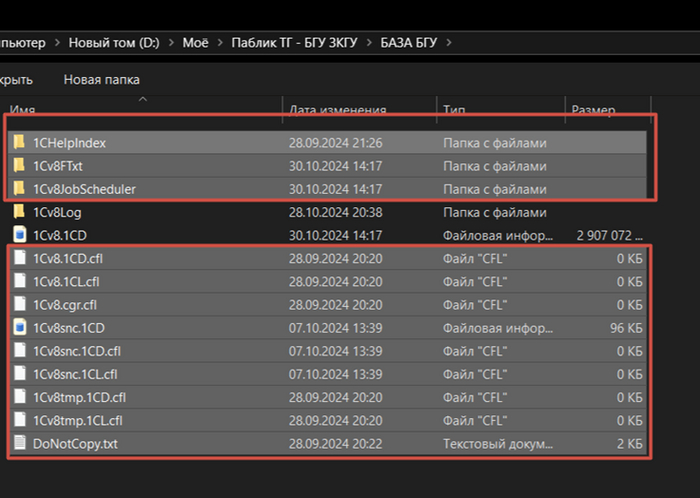The height and width of the screenshot is (498, 700).
Task: Expand chevron before Новый том (D:) breadcrumb
Action: 57,43
